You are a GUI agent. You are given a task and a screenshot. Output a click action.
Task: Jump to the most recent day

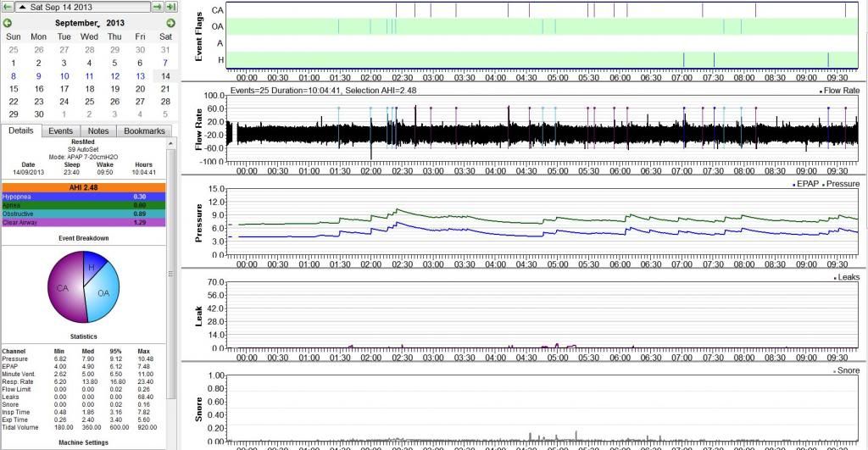pyautogui.click(x=170, y=8)
